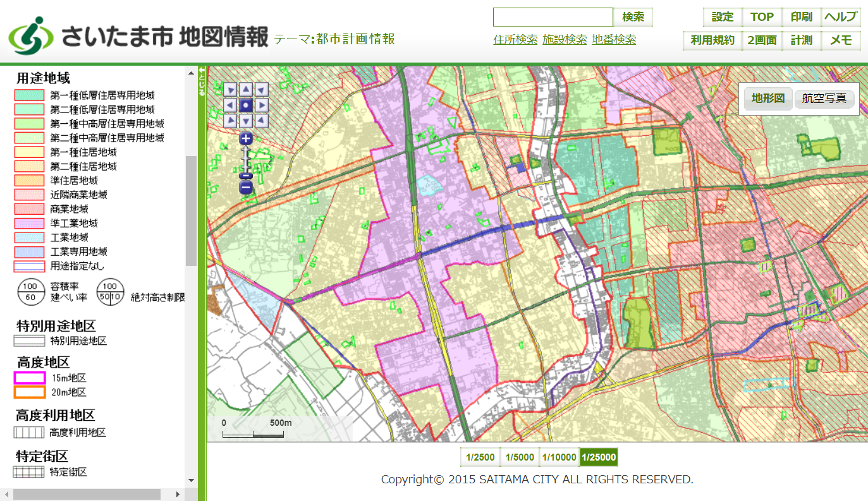Click the search text input field

click(552, 16)
